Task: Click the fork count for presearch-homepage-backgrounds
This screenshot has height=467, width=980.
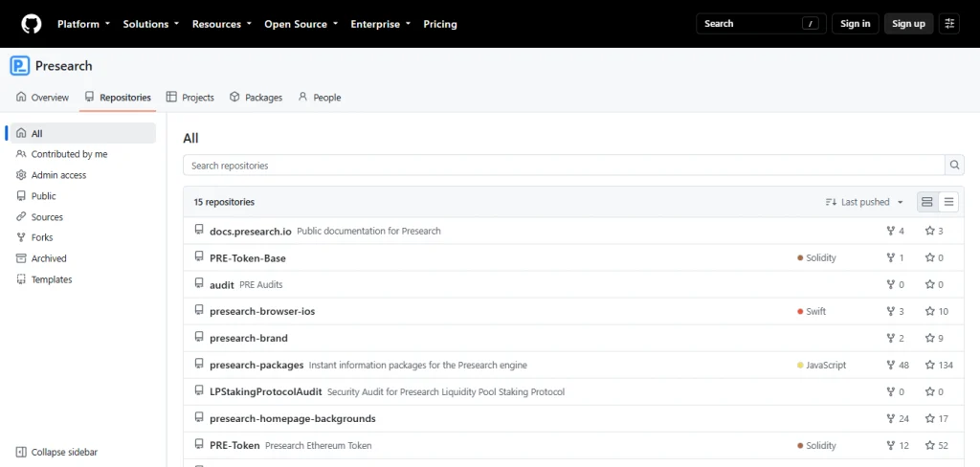Action: point(898,419)
